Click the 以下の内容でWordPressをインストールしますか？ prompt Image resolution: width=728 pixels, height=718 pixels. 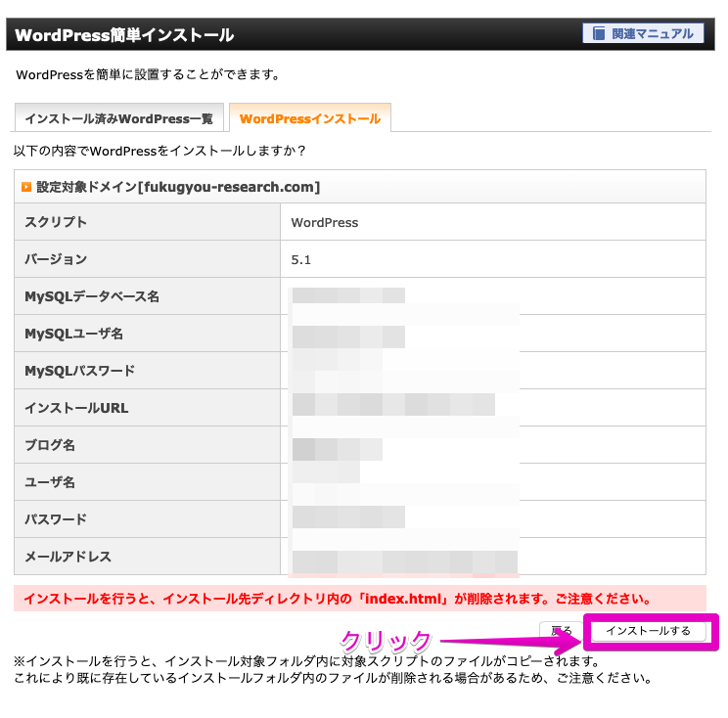coord(159,151)
